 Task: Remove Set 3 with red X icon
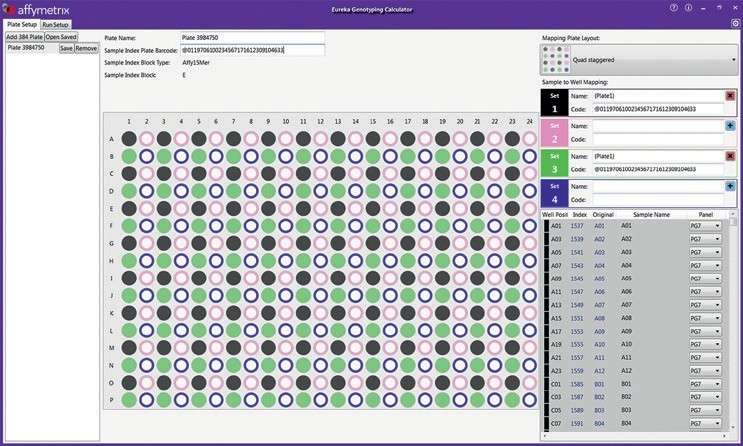pyautogui.click(x=730, y=156)
